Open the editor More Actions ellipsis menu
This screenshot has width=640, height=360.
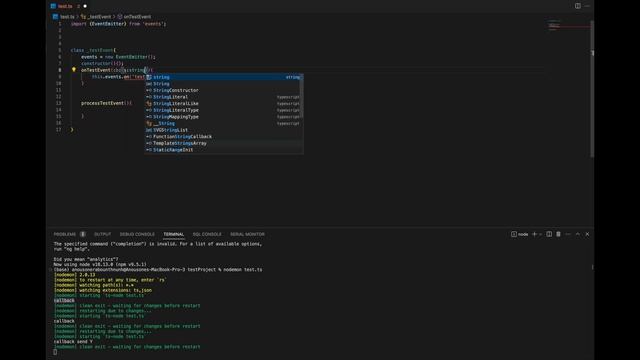tap(587, 6)
